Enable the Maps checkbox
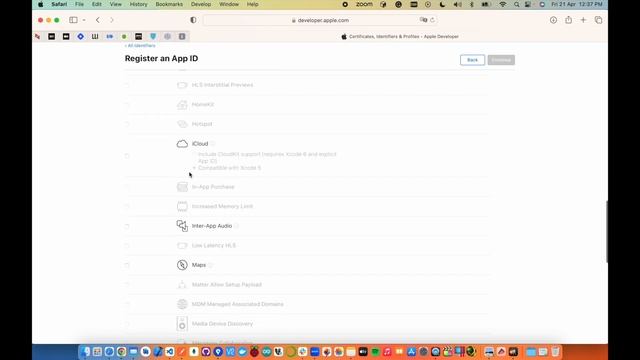This screenshot has width=640, height=360. click(x=127, y=265)
